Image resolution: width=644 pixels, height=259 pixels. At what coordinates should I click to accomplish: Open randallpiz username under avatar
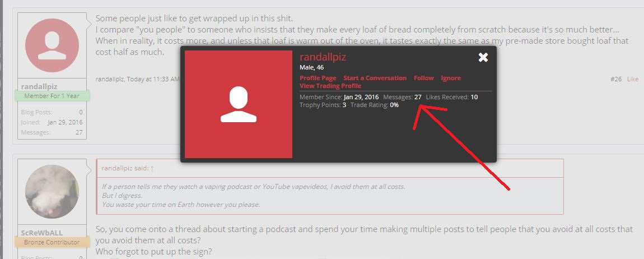(x=39, y=86)
